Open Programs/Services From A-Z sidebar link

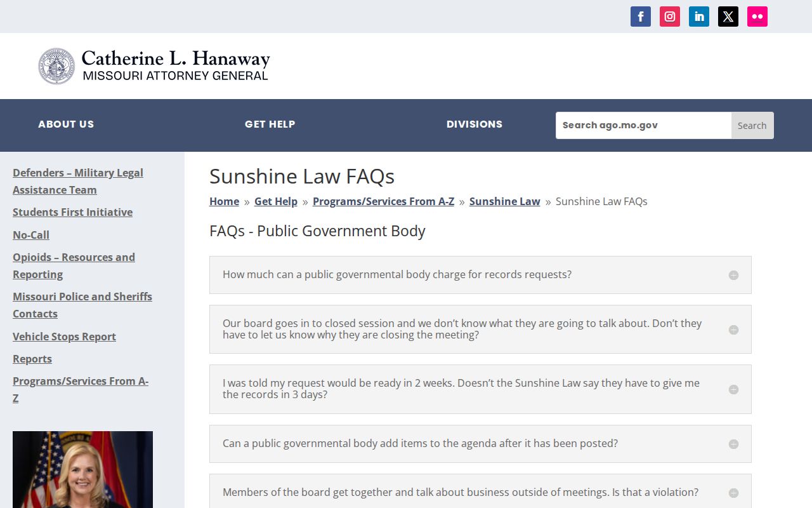(x=81, y=389)
